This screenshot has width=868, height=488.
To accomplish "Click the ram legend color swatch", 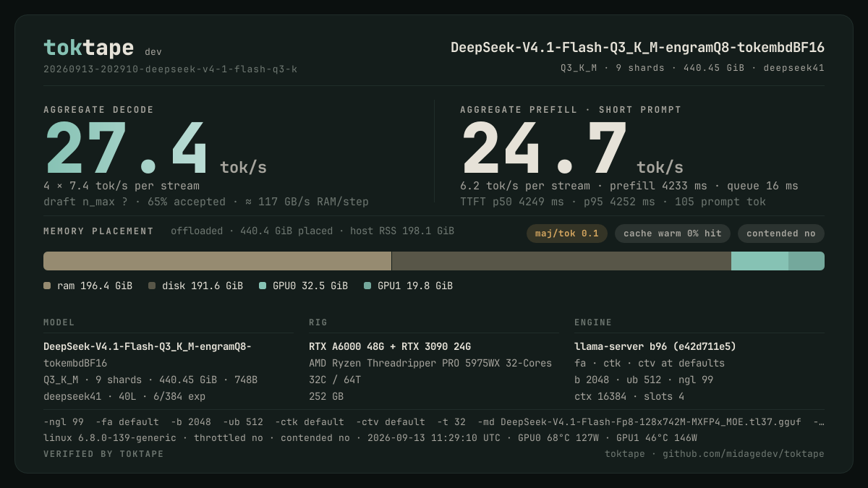I will tap(47, 286).
